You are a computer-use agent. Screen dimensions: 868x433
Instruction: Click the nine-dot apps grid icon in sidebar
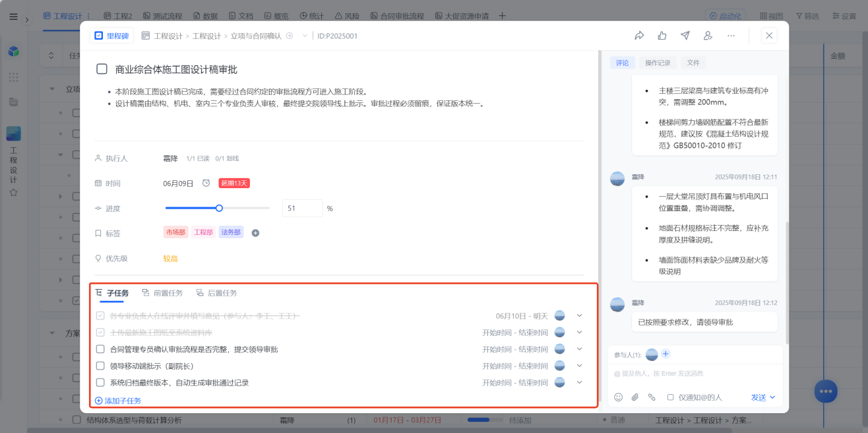tap(13, 77)
